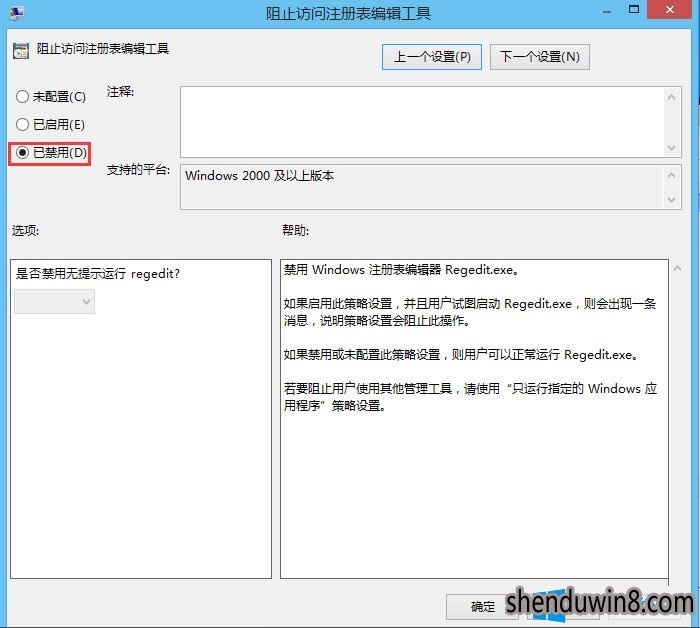Click the policy name heading under the title bar
700x628 pixels.
103,48
